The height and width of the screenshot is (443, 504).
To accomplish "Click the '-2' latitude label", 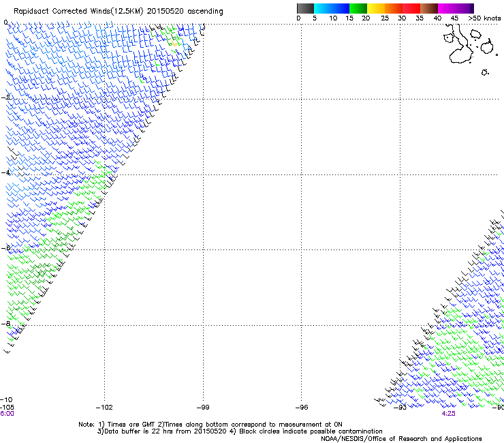I will point(5,97).
